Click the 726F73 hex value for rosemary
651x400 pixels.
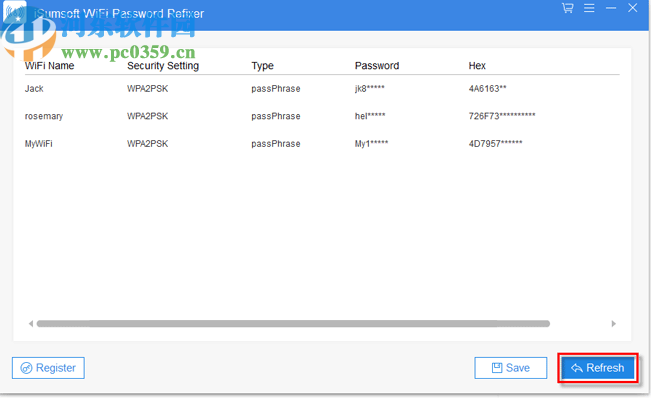502,116
